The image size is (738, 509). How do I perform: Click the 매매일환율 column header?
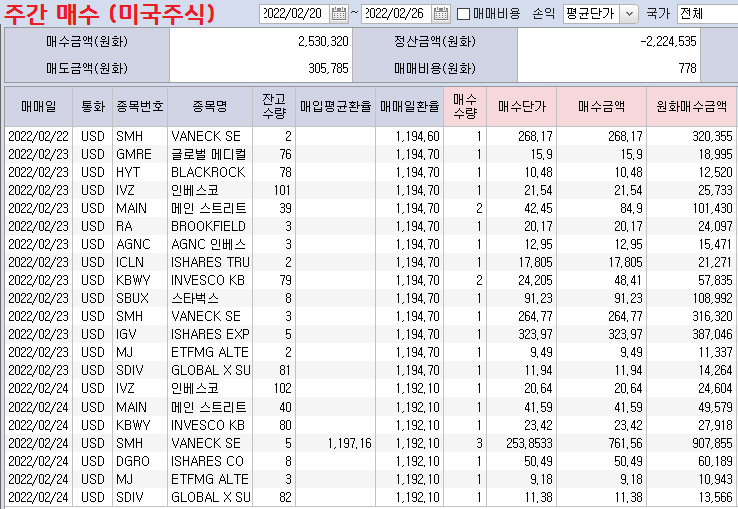pos(409,106)
